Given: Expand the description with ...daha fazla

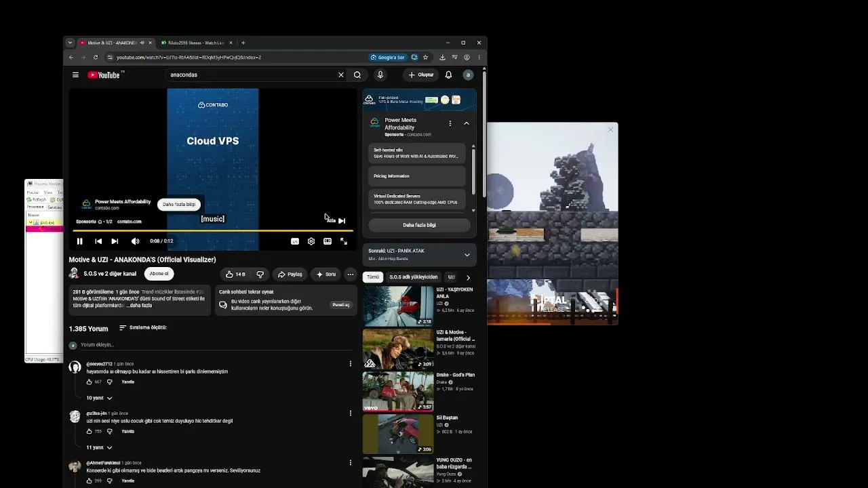Looking at the screenshot, I should [140, 306].
